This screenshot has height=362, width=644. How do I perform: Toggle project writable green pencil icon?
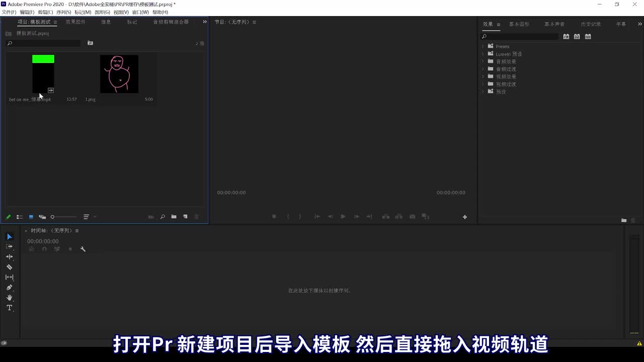click(8, 217)
